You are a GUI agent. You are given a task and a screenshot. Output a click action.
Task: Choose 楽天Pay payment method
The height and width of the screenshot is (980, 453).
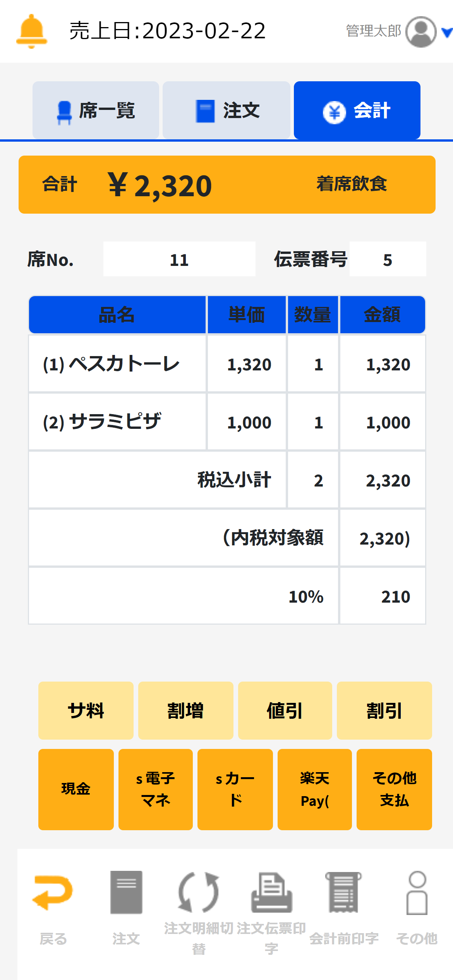click(x=314, y=789)
